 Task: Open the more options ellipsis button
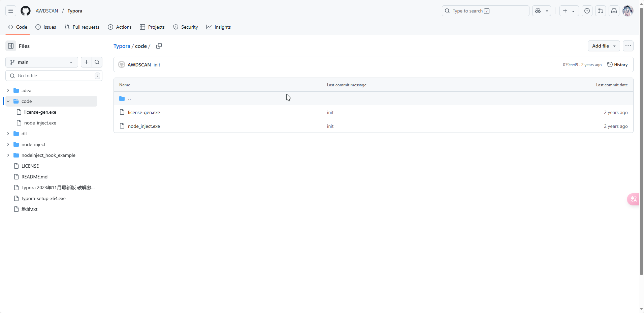coord(628,46)
